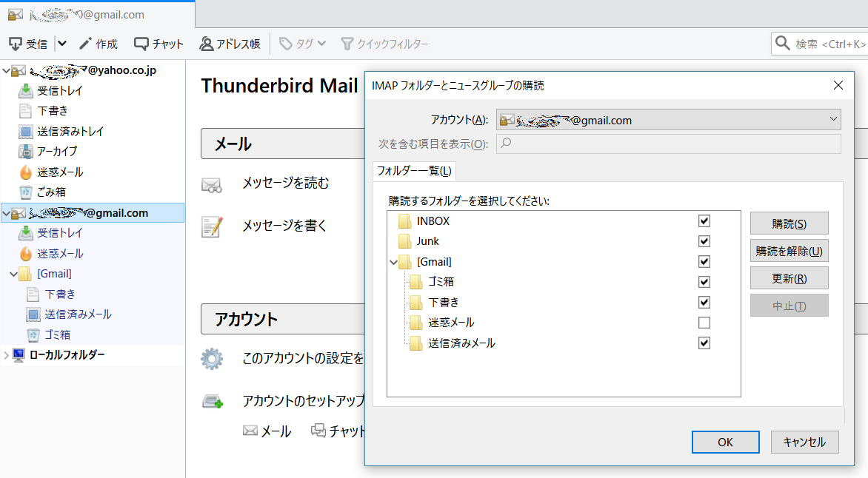Select the フォルダー一覧 tab
Image resolution: width=868 pixels, height=478 pixels.
point(414,171)
